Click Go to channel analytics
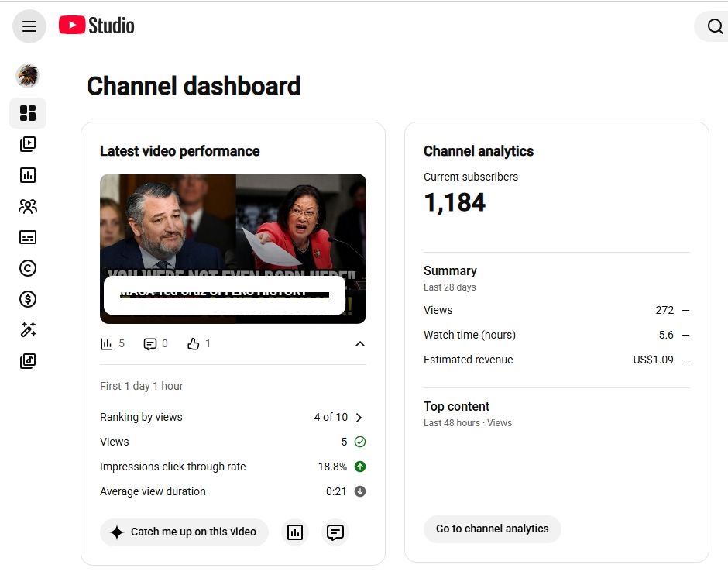Viewport: 728px width, 575px height. click(492, 529)
